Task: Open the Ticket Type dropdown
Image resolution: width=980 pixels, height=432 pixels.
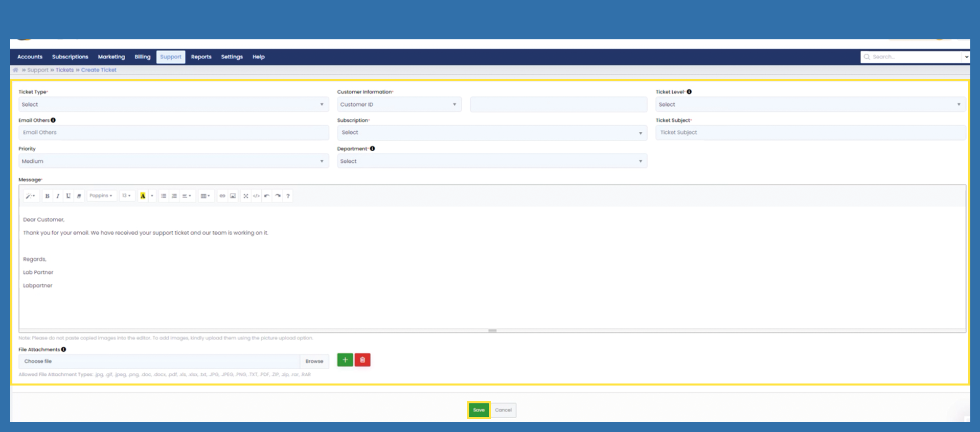Action: pyautogui.click(x=173, y=105)
